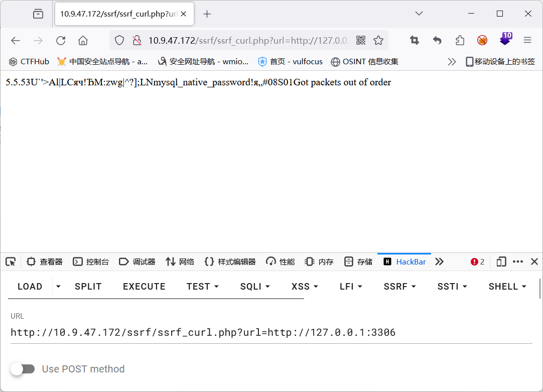Click the browser back arrow
The height and width of the screenshot is (392, 543).
(x=16, y=41)
